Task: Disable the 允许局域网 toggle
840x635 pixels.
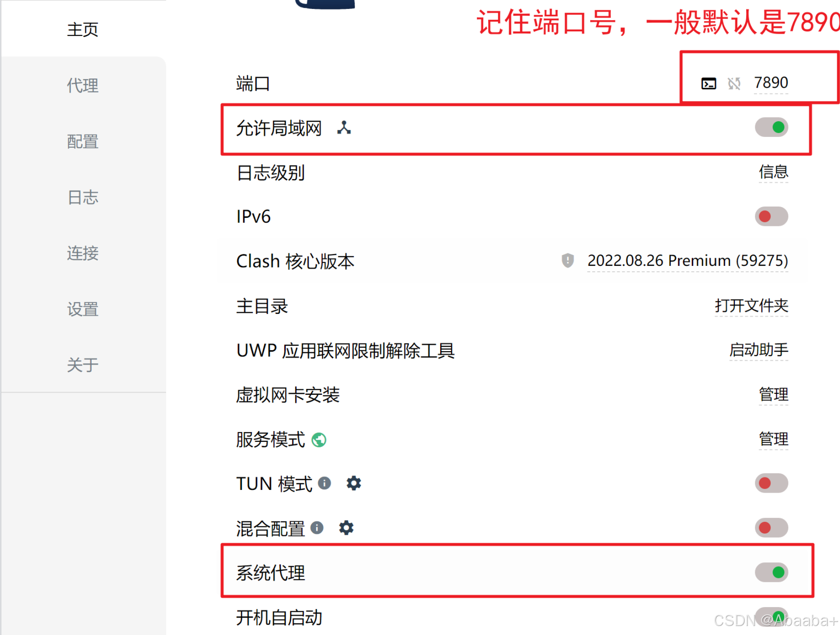Action: [771, 127]
